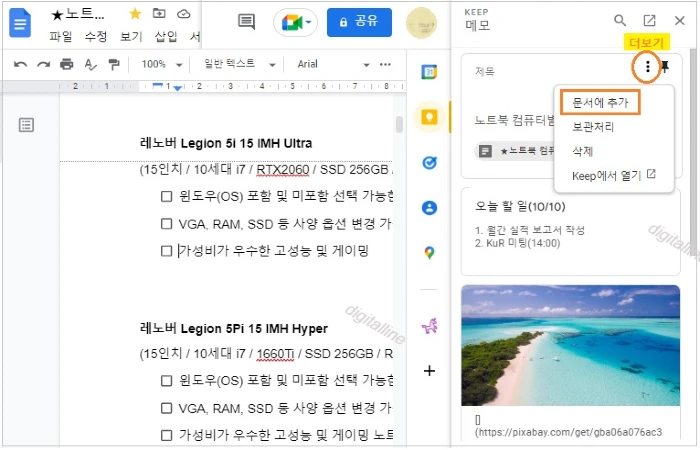Open the 파일 menu
Screen dimensions: 700x450
60,37
